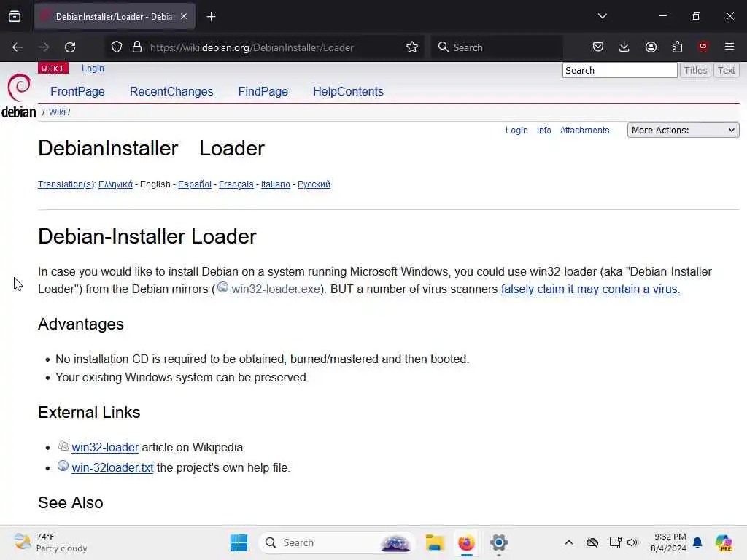Click the padlock site info icon

137,47
